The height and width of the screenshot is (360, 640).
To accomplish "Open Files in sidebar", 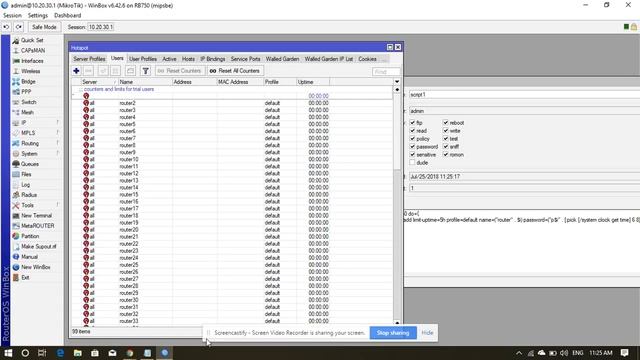I will tap(26, 174).
